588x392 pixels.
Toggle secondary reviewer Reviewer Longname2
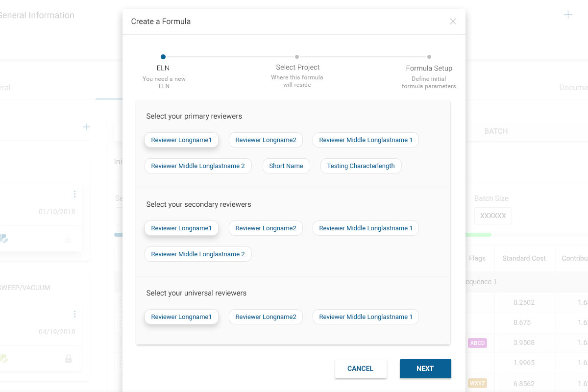tap(266, 228)
